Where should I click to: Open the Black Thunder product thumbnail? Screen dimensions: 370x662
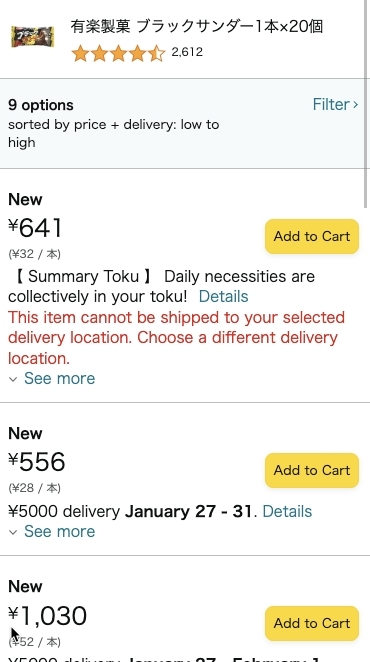(x=33, y=37)
